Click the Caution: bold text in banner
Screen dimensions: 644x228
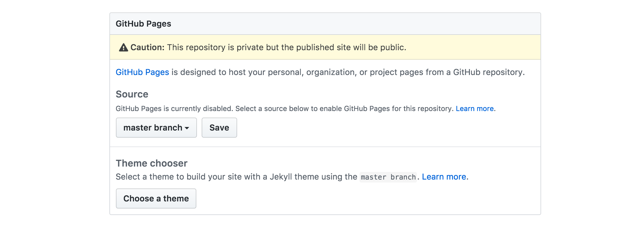[x=147, y=47]
